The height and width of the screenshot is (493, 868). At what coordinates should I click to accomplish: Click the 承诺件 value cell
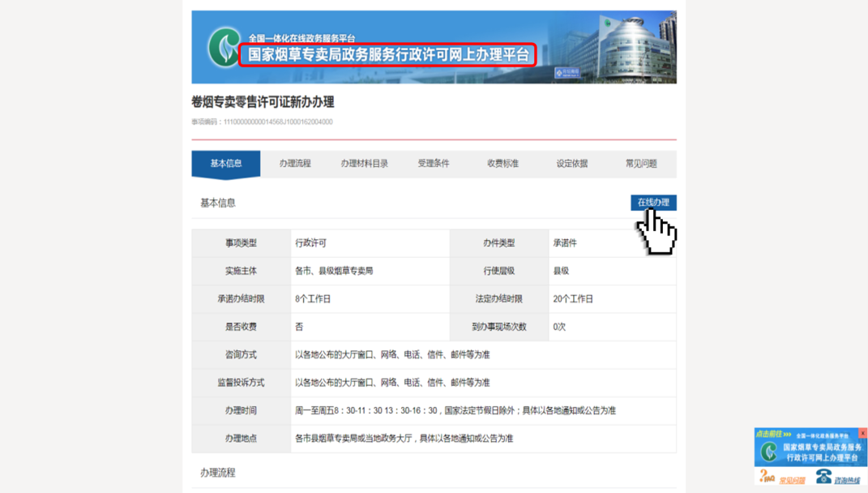point(613,243)
